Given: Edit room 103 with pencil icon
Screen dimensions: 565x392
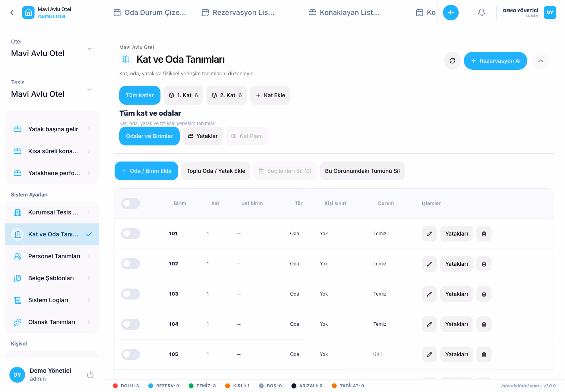Looking at the screenshot, I should 429,294.
